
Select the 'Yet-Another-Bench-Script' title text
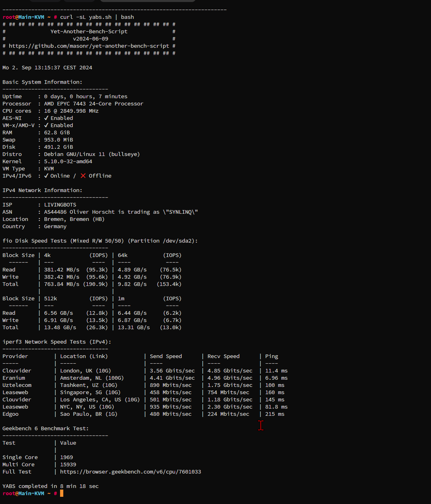point(89,31)
